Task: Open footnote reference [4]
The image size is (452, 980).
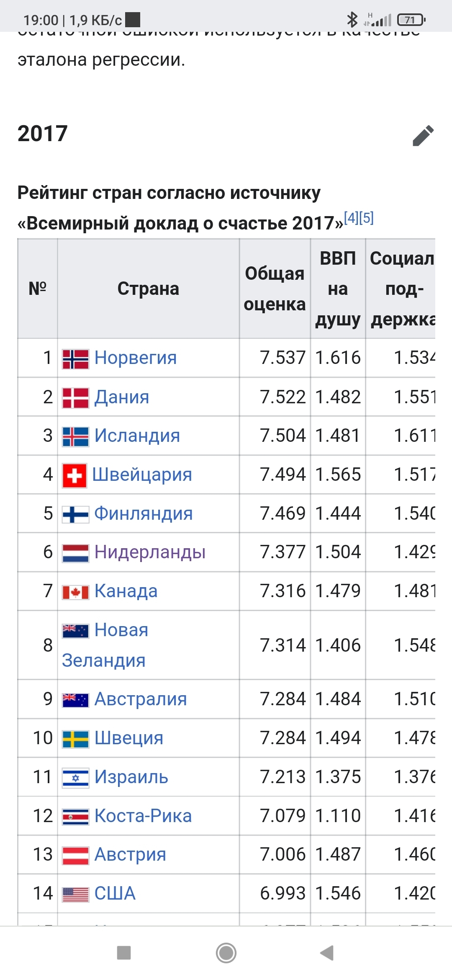Action: click(351, 218)
